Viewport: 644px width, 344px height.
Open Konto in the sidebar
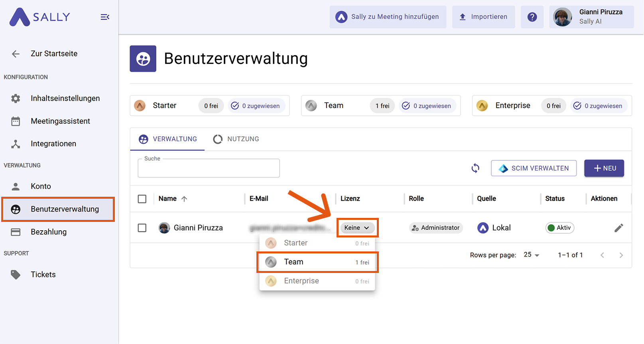59,186
